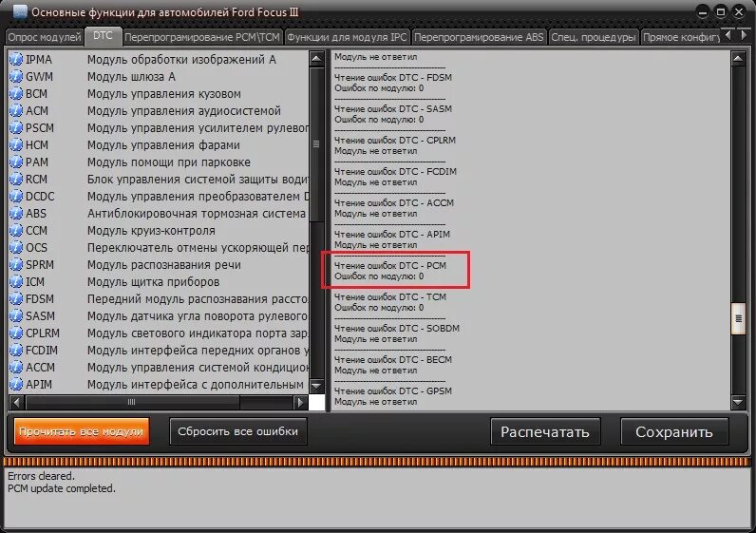Show more tabs with right tab arrow
The width and height of the screenshot is (756, 533).
click(x=744, y=35)
